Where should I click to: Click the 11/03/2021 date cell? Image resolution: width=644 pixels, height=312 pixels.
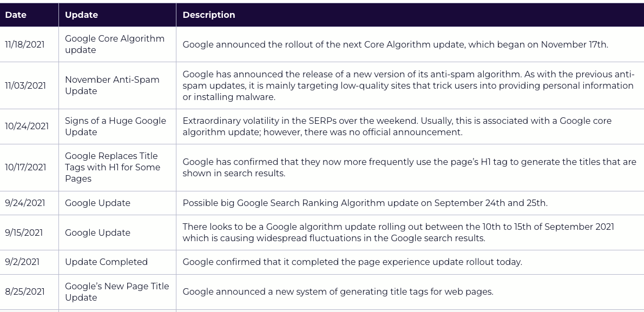pos(29,85)
